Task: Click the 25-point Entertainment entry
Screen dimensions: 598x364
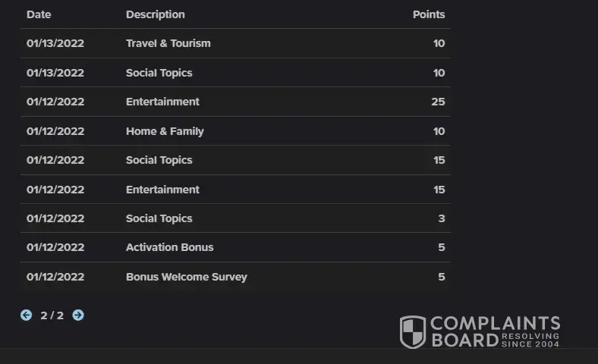Action: (162, 102)
